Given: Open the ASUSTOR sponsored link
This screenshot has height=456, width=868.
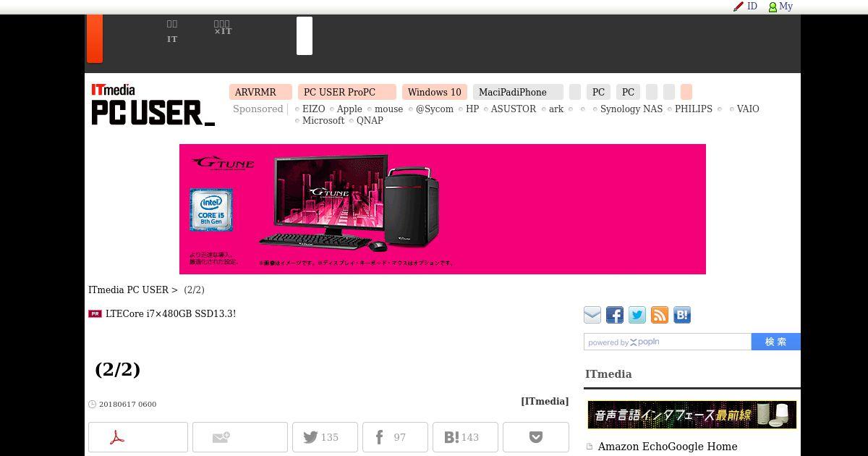Looking at the screenshot, I should point(514,109).
